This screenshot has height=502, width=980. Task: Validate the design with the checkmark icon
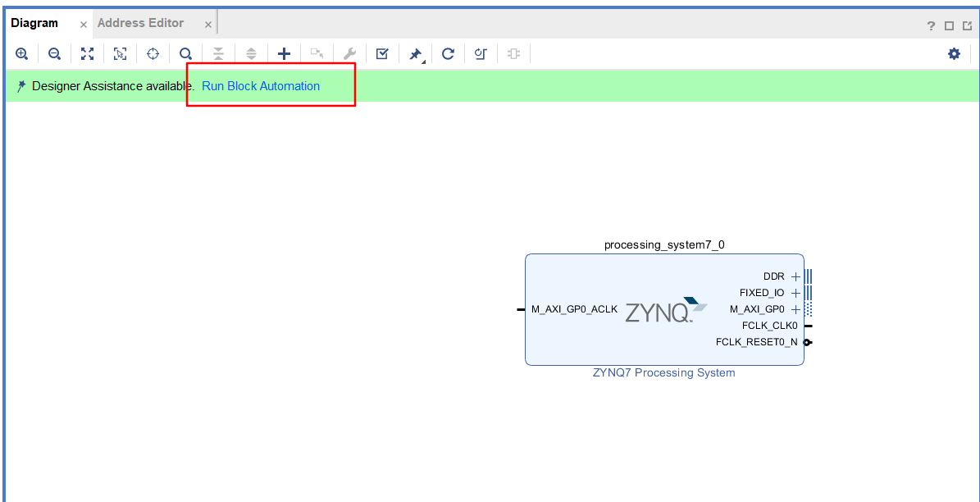click(x=382, y=53)
